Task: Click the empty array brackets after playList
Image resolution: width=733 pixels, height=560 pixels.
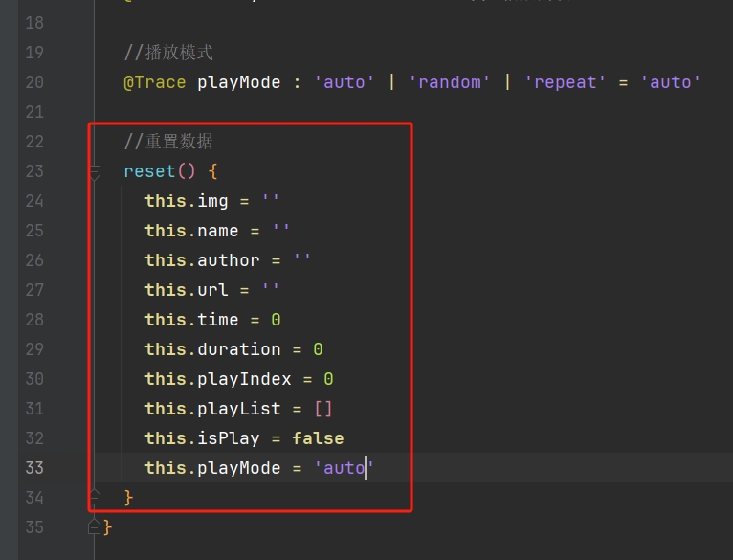Action: (322, 409)
